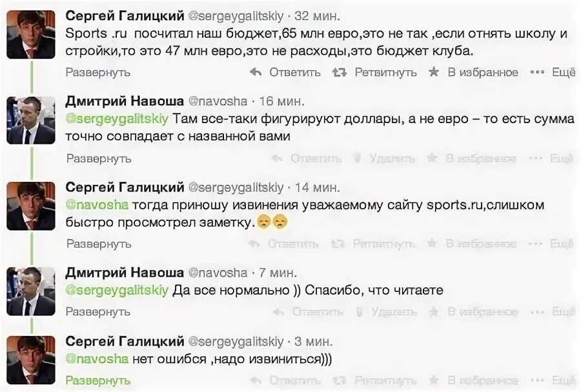The width and height of the screenshot is (581, 392).
Task: Expand Galitskiy's 14 мин. tweet via "Развернуть"
Action: pos(98,244)
